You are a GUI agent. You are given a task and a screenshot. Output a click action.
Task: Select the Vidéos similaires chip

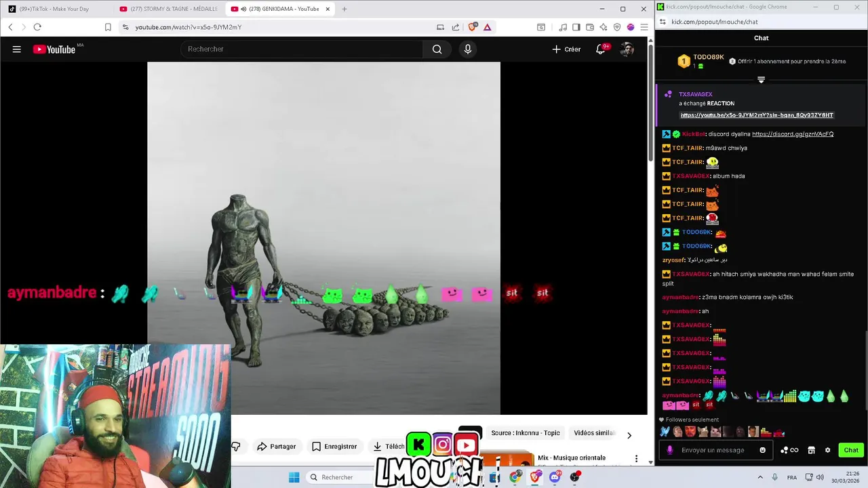coord(594,433)
